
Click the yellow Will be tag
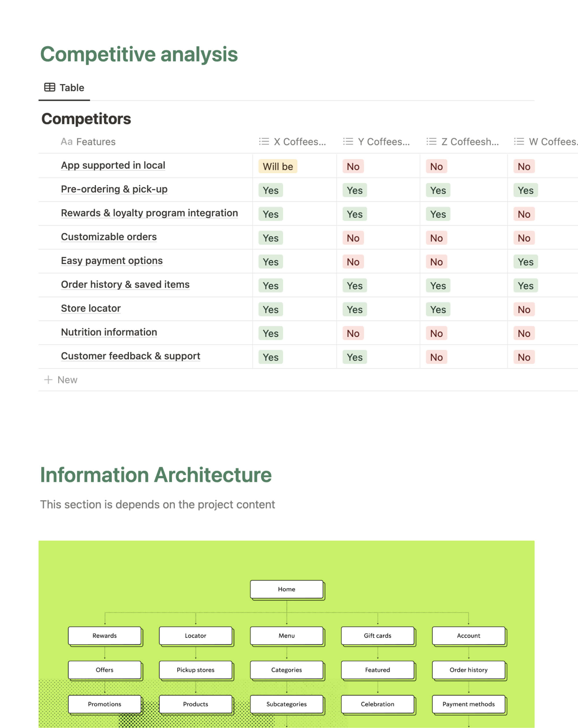pyautogui.click(x=277, y=167)
